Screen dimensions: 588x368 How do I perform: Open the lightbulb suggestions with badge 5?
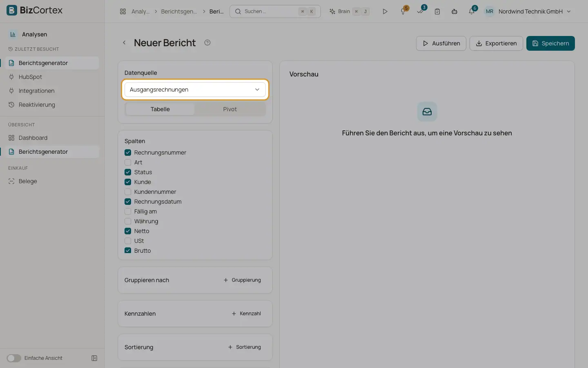(403, 11)
